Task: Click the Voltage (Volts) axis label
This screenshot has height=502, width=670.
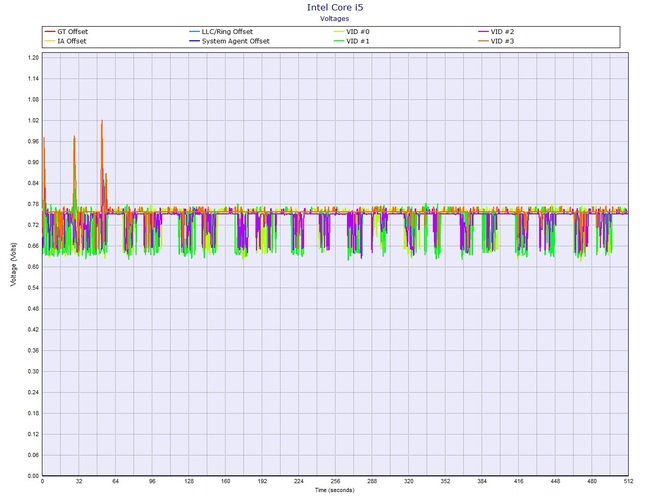Action: point(14,264)
